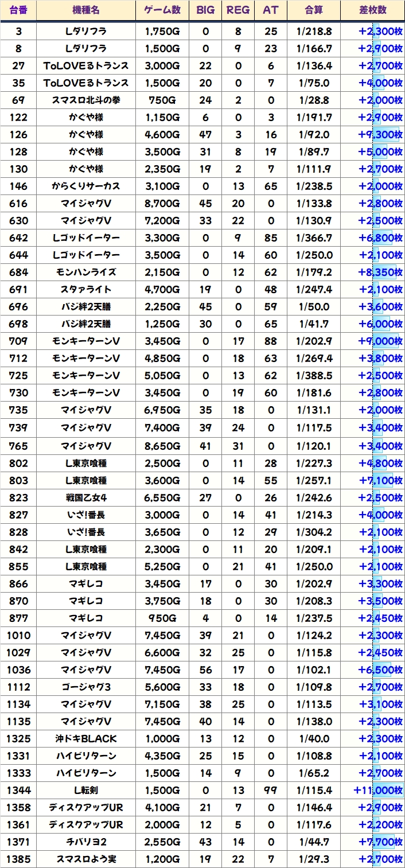Click the ゲーム数 column header
The width and height of the screenshot is (405, 868).
[x=163, y=10]
